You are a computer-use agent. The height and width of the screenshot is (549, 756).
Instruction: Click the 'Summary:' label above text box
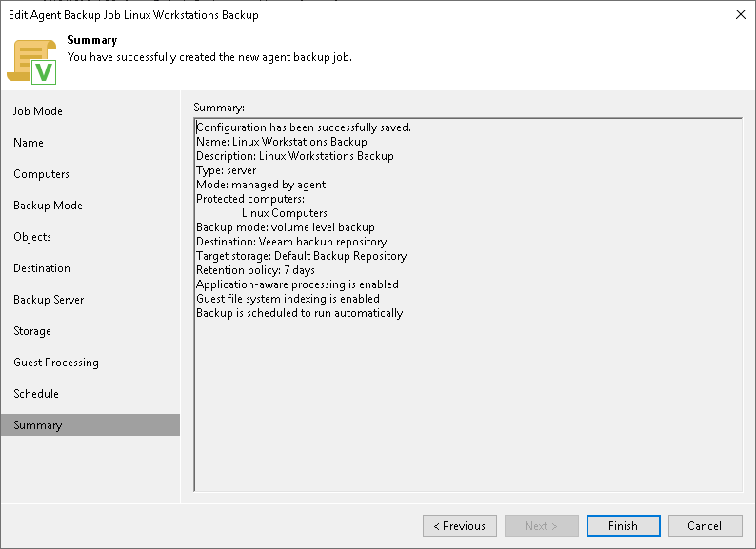tap(219, 108)
